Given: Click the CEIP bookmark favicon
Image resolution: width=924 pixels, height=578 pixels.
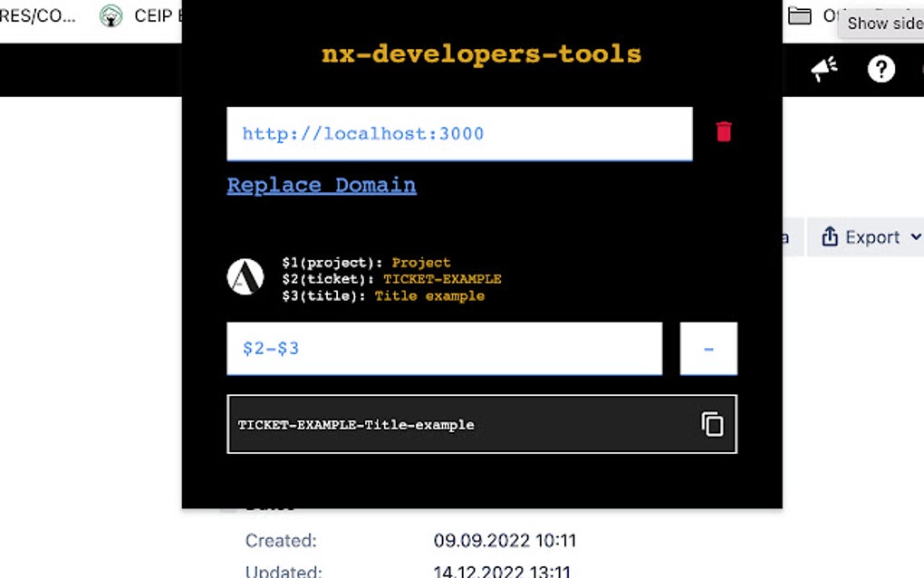Looking at the screenshot, I should click(x=111, y=15).
